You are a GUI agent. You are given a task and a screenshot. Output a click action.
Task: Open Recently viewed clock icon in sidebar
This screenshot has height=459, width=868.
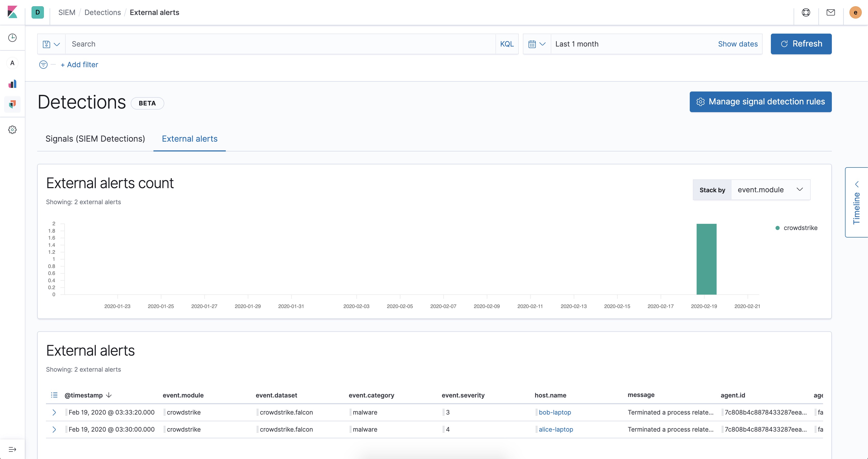(12, 37)
